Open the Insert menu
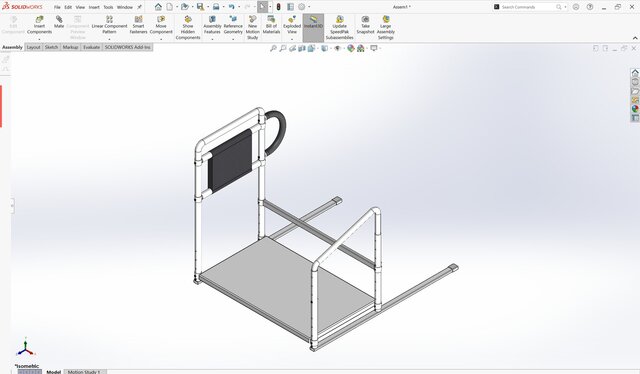The width and height of the screenshot is (640, 374). point(94,7)
